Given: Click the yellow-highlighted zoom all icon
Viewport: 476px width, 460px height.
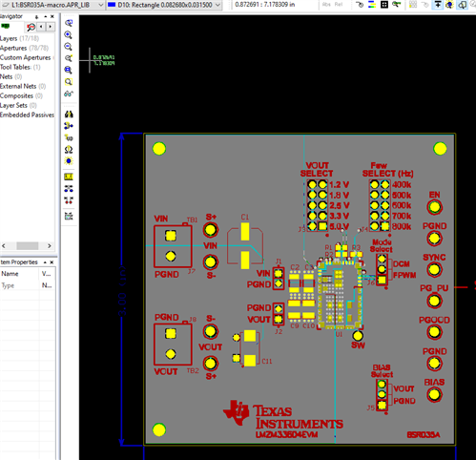Looking at the screenshot, I should pos(69,82).
